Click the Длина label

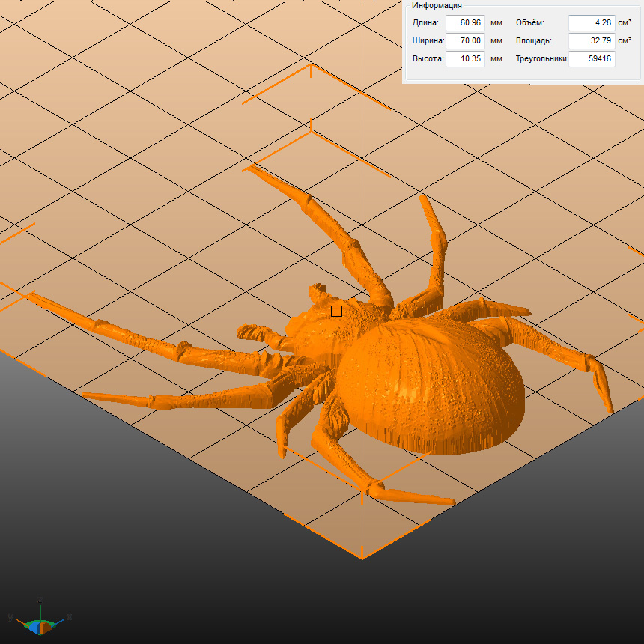click(x=425, y=23)
